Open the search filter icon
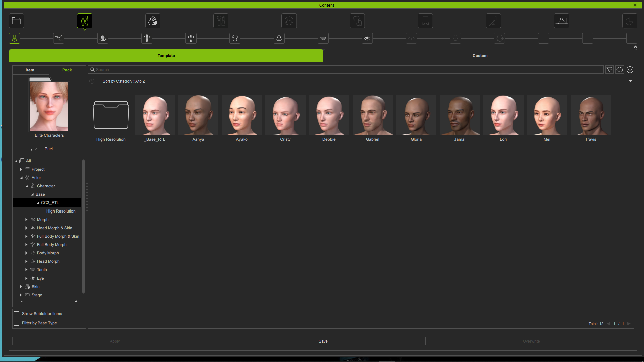 (609, 70)
